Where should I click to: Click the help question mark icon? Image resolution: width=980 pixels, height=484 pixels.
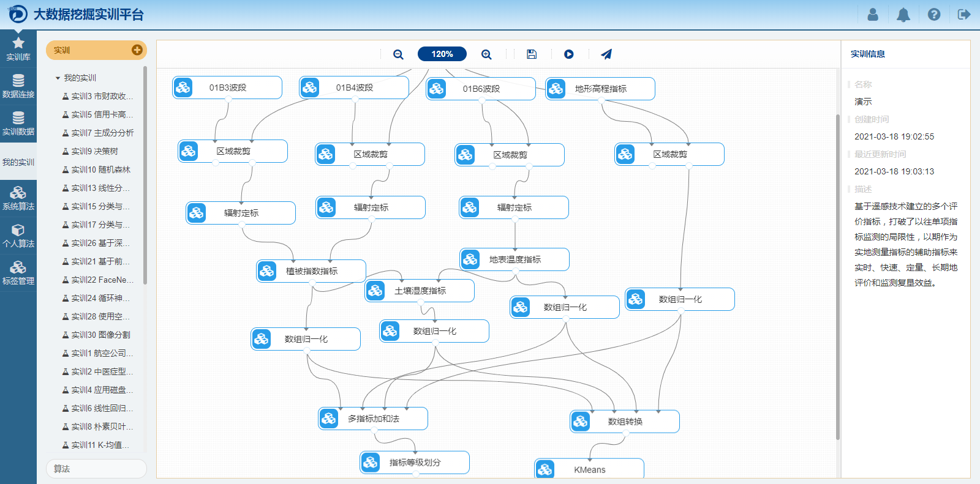click(934, 15)
